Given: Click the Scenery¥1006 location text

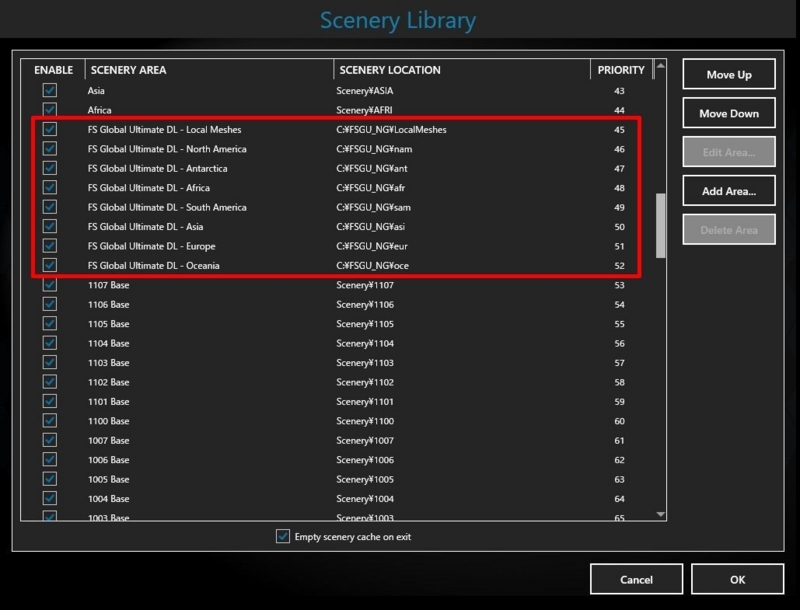Looking at the screenshot, I should pos(365,459).
